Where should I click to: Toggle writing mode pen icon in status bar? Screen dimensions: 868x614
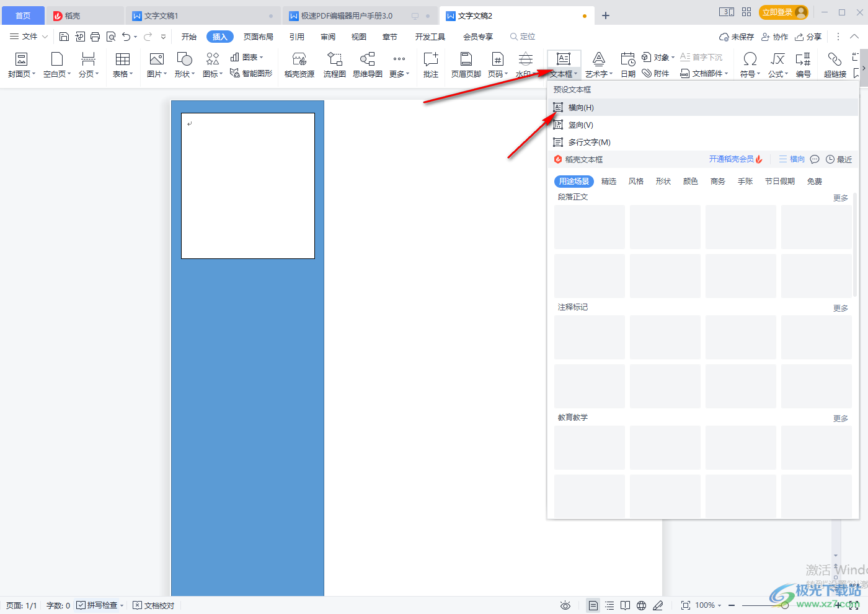[x=658, y=605]
